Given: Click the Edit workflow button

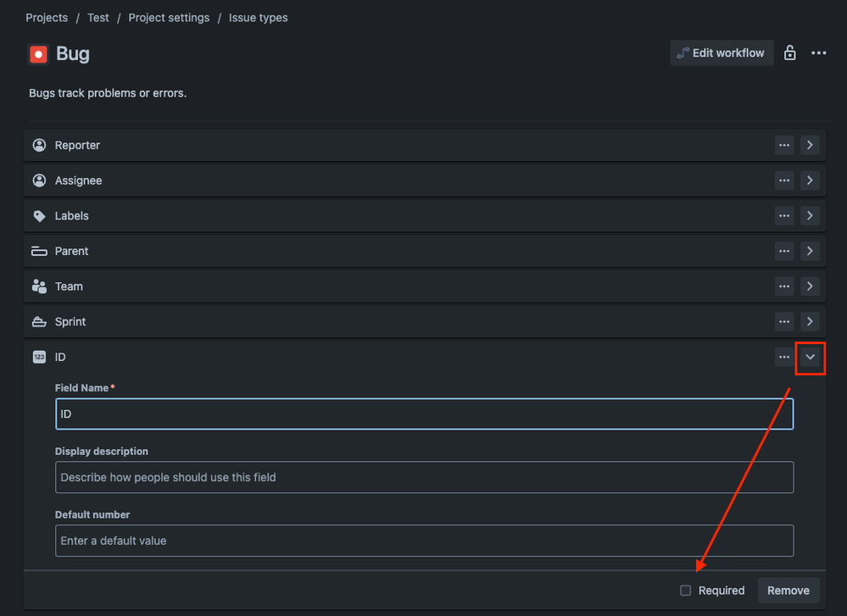Looking at the screenshot, I should pyautogui.click(x=722, y=52).
